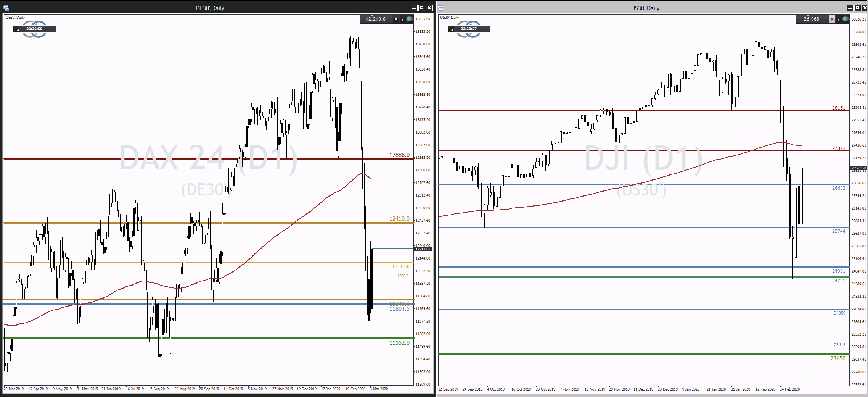The width and height of the screenshot is (868, 397).
Task: Click the 23:38:56 clock on DE30 chart
Action: [34, 29]
